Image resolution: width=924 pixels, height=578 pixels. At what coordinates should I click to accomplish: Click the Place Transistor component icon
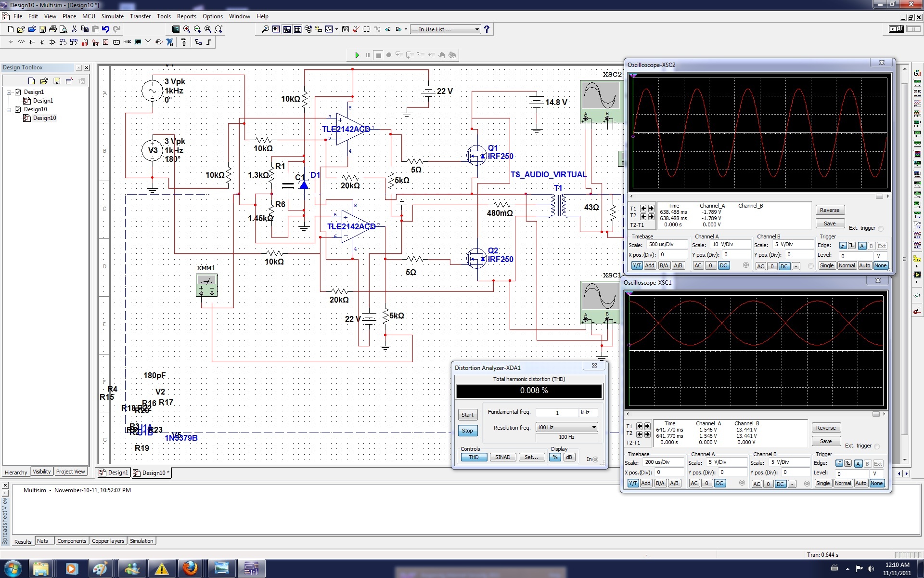click(x=42, y=42)
